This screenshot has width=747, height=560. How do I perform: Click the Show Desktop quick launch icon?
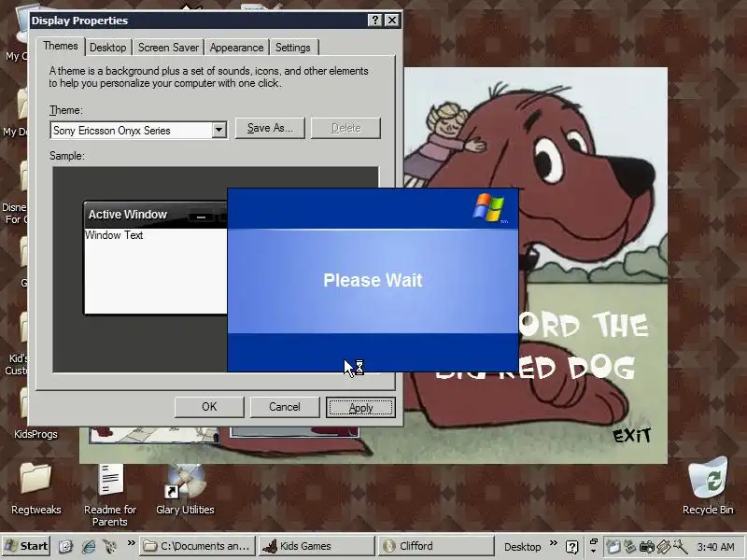pos(65,546)
